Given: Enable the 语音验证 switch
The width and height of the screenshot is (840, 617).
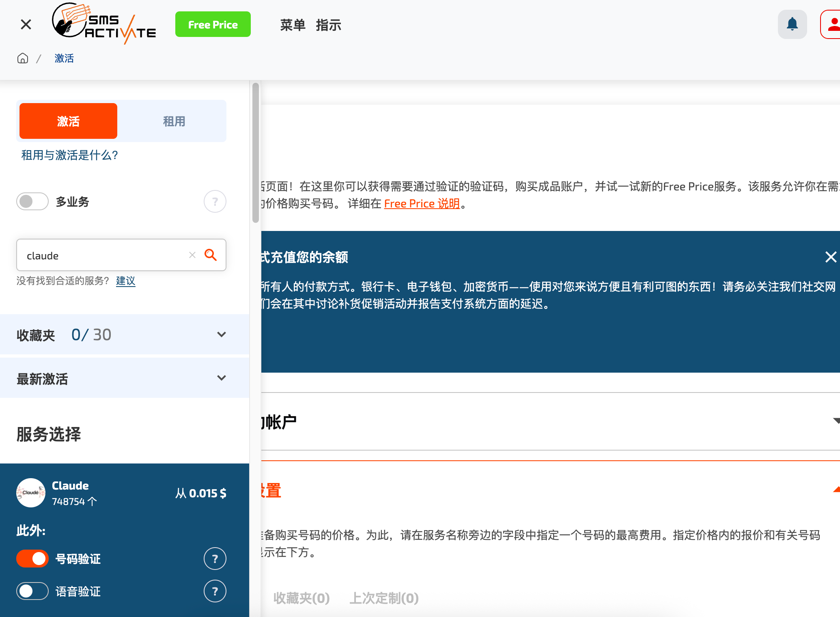Looking at the screenshot, I should [32, 591].
